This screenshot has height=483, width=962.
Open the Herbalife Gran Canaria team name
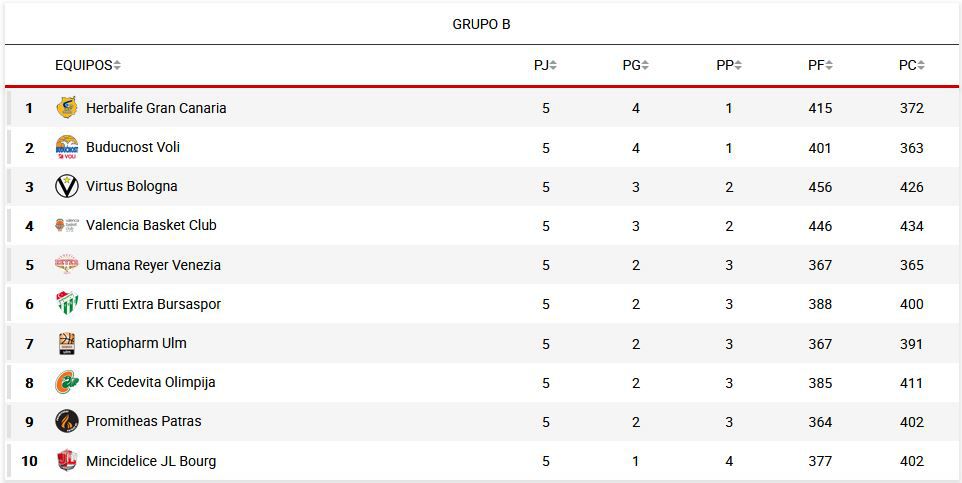tap(156, 108)
